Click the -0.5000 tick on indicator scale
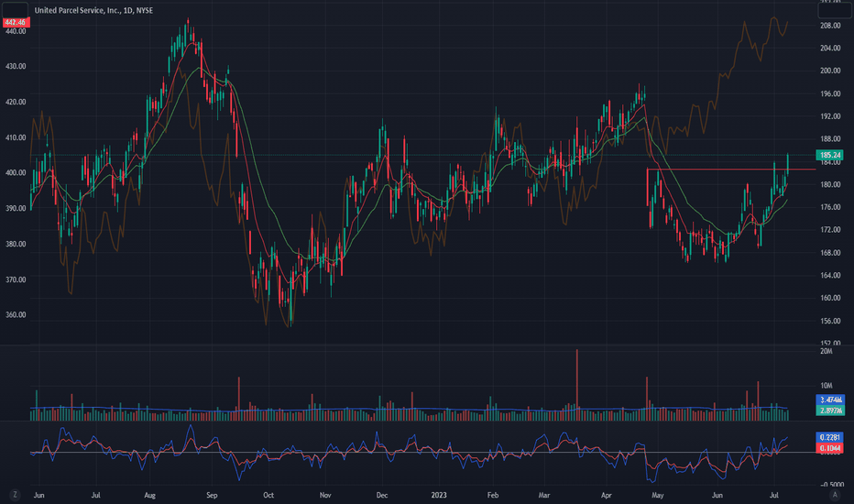 coord(832,485)
